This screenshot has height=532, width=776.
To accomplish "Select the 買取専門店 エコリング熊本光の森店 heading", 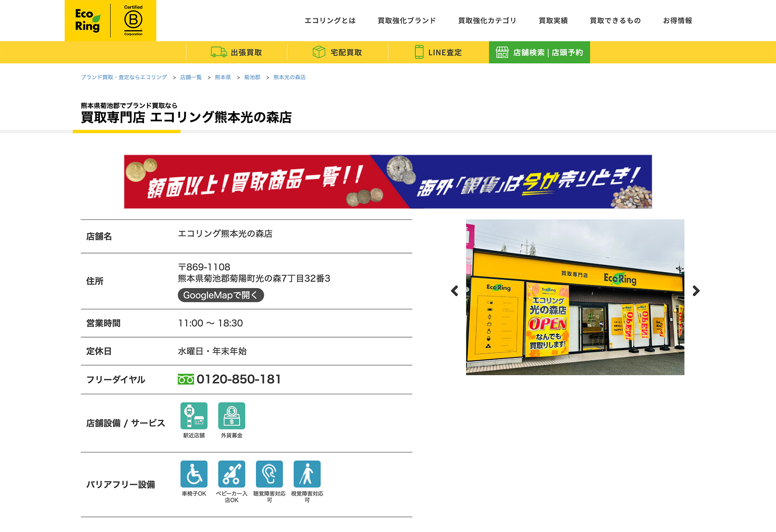I will pyautogui.click(x=186, y=117).
